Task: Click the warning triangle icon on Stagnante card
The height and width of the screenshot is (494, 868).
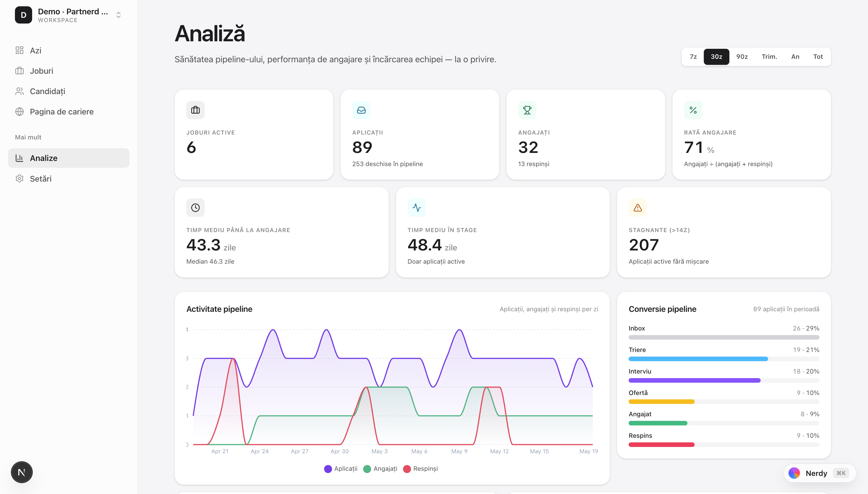Action: tap(638, 208)
